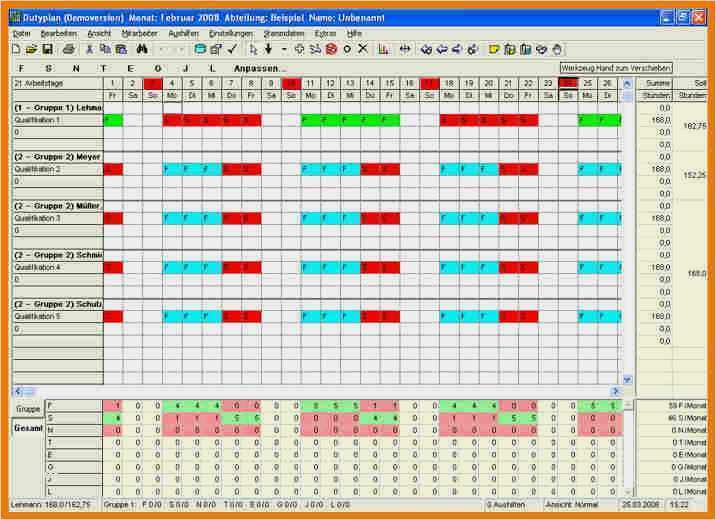Screen dimensions: 716x520
Task: Click the horizontal scrollbar right arrow
Action: [616, 391]
